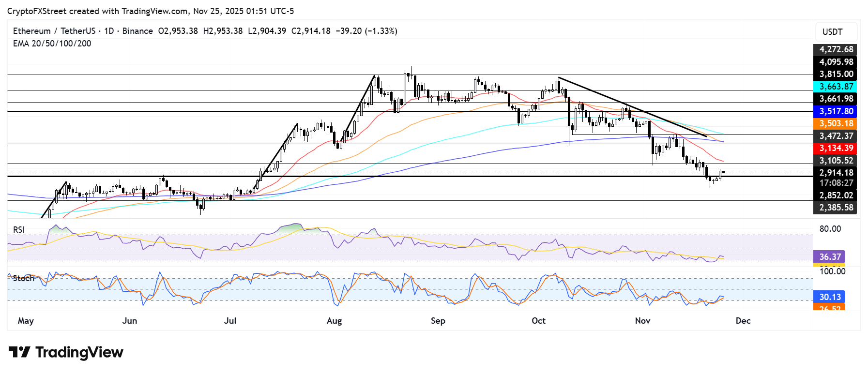
Task: Click the Nov label on time axis
Action: pos(642,321)
